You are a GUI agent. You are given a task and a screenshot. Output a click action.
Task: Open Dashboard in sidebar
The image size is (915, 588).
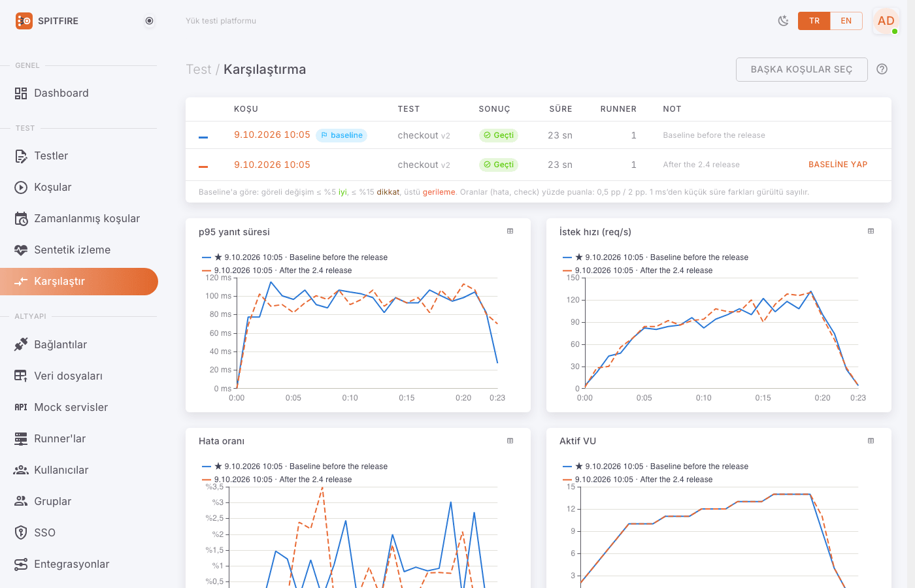[79, 93]
